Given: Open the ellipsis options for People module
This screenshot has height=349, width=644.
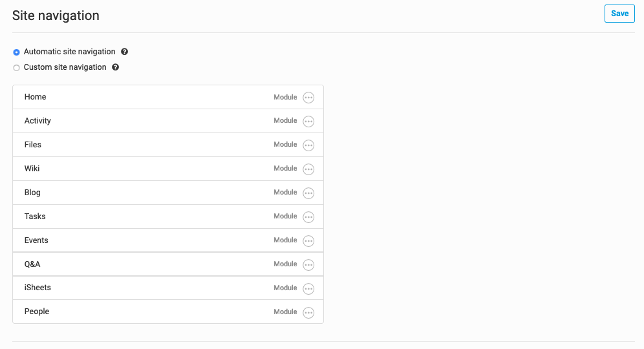Looking at the screenshot, I should click(x=308, y=313).
